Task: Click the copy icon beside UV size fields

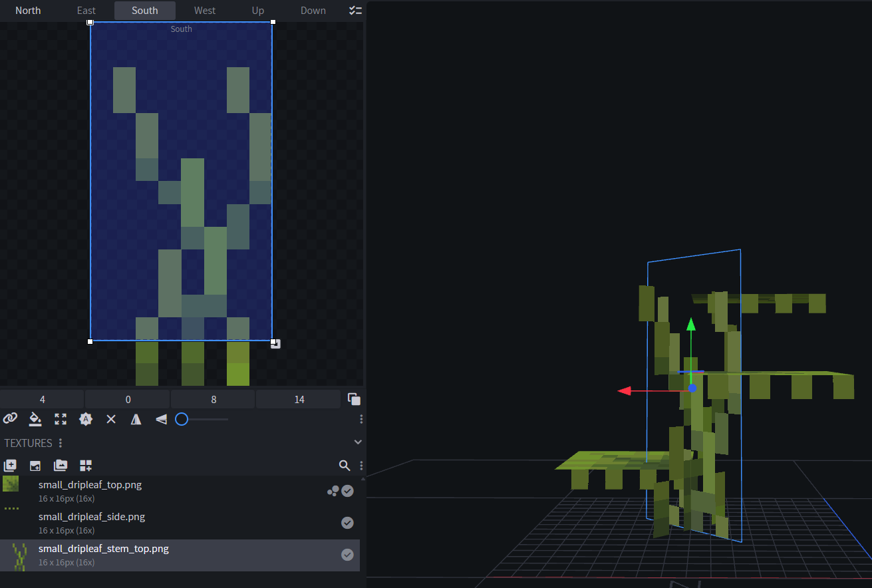Action: [354, 399]
